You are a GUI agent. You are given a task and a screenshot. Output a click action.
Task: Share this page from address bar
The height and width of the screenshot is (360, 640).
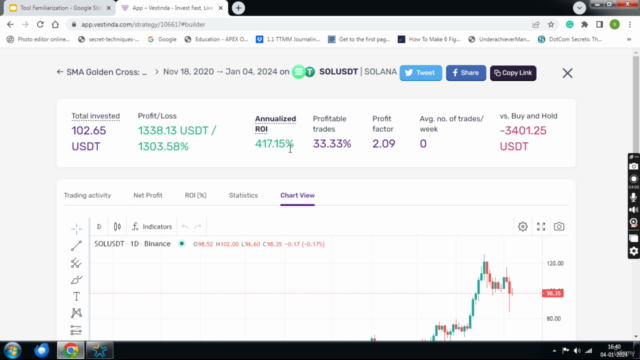(536, 24)
